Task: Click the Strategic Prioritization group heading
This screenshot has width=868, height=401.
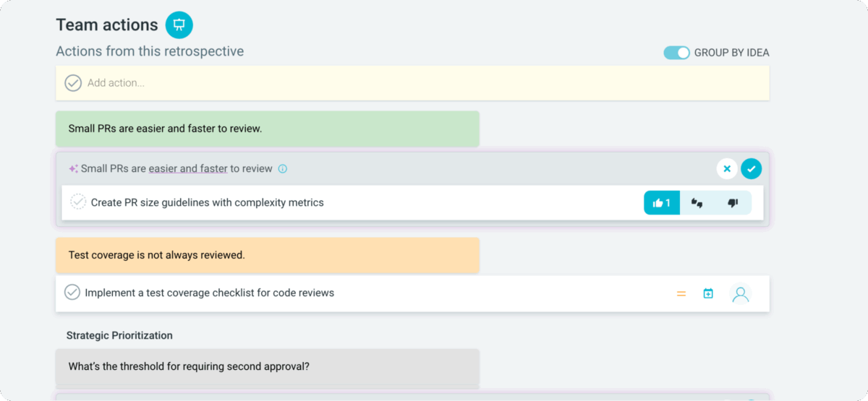Action: [119, 335]
